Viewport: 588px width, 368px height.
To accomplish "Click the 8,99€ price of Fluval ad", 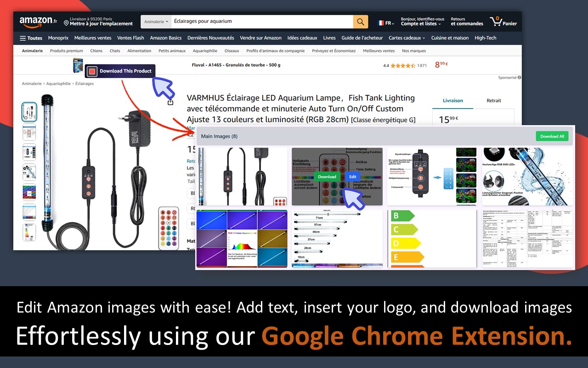I will pos(441,65).
